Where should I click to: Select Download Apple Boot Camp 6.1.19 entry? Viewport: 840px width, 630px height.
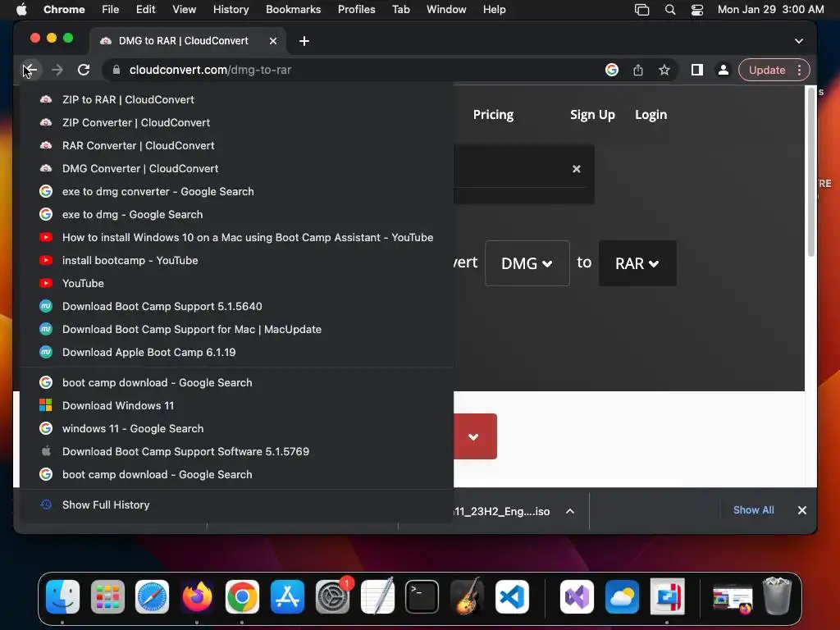236,353
